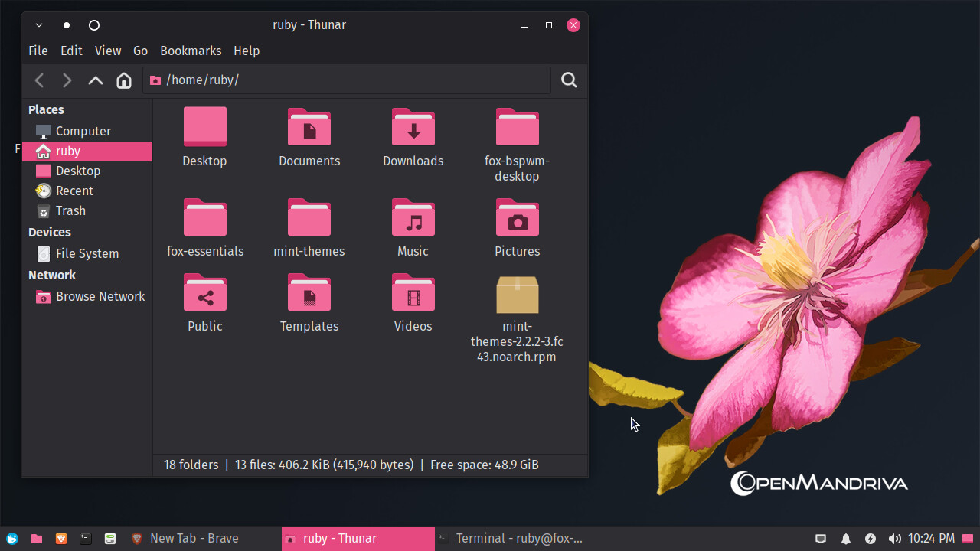980x551 pixels.
Task: Expand the window menu chevron in the titlebar
Action: (39, 25)
